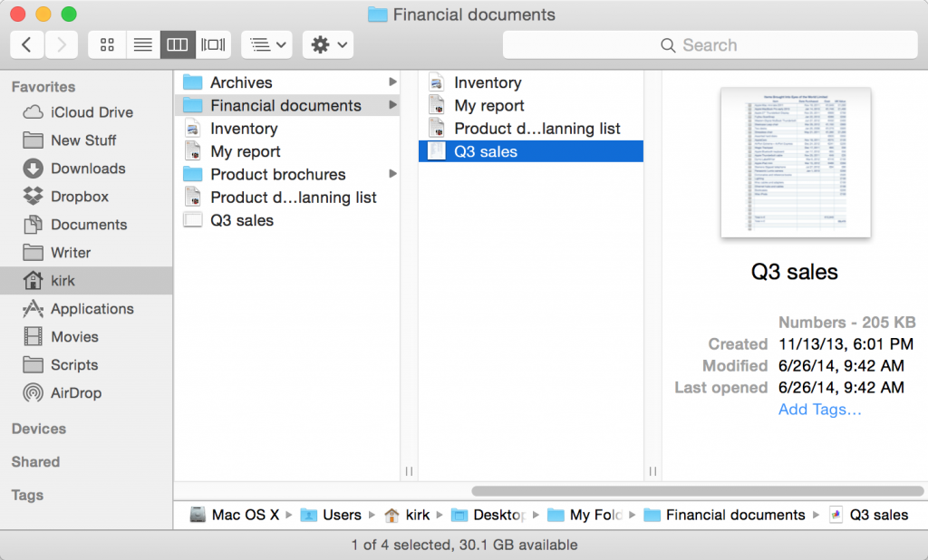Go to kirk in the path bar

[x=407, y=515]
